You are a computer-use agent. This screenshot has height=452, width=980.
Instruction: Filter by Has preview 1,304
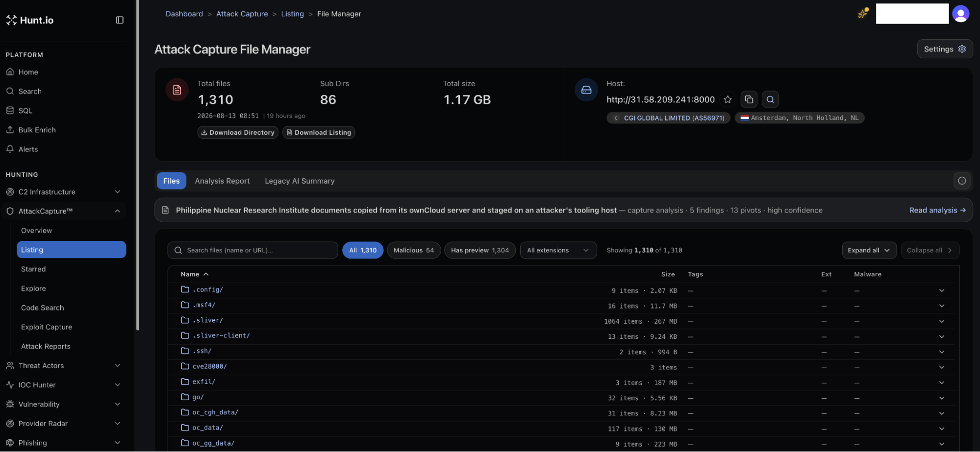click(480, 250)
